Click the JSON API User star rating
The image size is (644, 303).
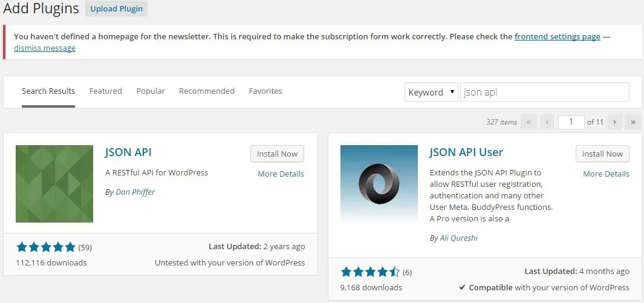tap(370, 272)
